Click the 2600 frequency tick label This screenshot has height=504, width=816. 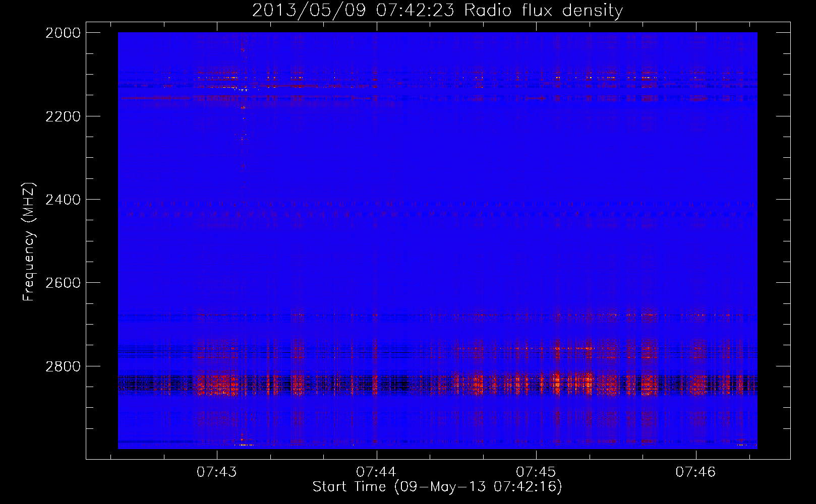click(x=63, y=283)
